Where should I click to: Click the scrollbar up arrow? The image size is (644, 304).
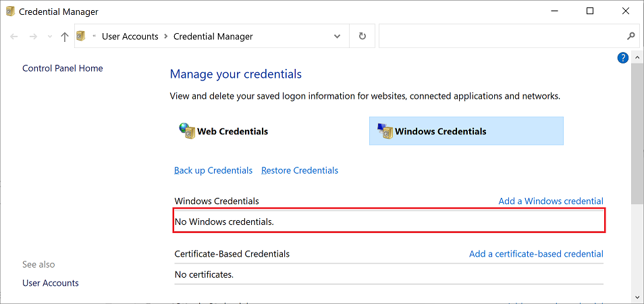(637, 57)
